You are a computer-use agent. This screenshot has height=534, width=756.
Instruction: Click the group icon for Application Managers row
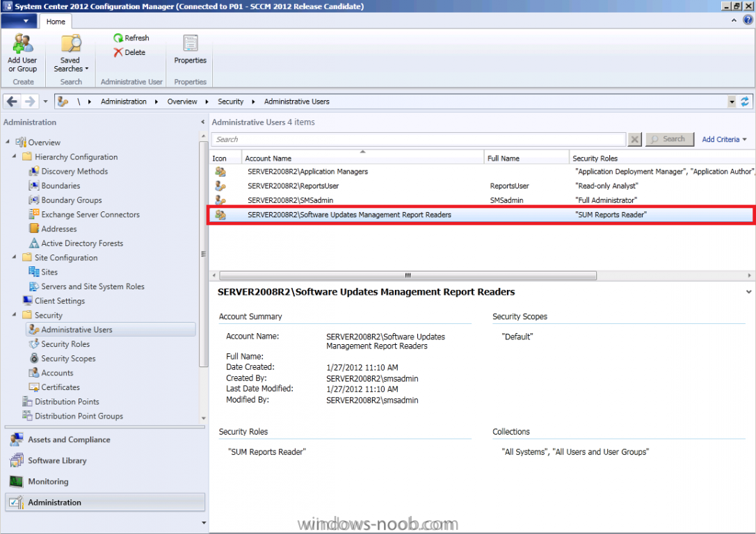(x=220, y=172)
